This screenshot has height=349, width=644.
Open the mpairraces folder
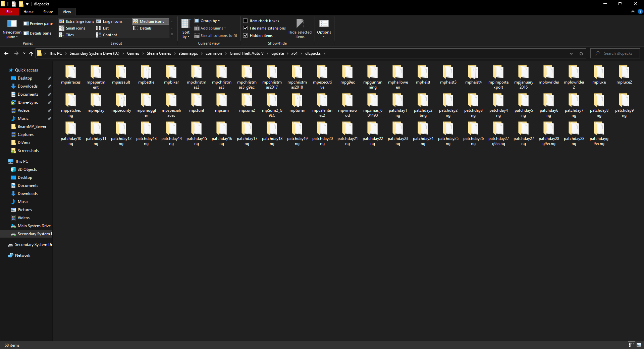pyautogui.click(x=71, y=75)
